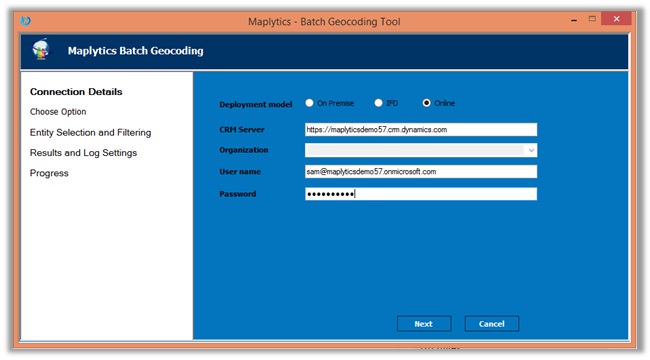
Task: Select the Choose Option step
Action: (x=58, y=112)
